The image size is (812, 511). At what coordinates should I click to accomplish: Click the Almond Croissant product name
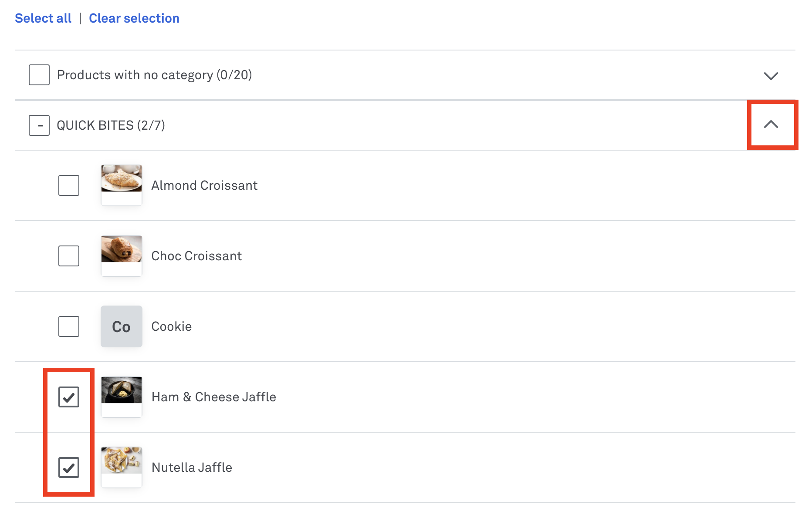[x=205, y=185]
